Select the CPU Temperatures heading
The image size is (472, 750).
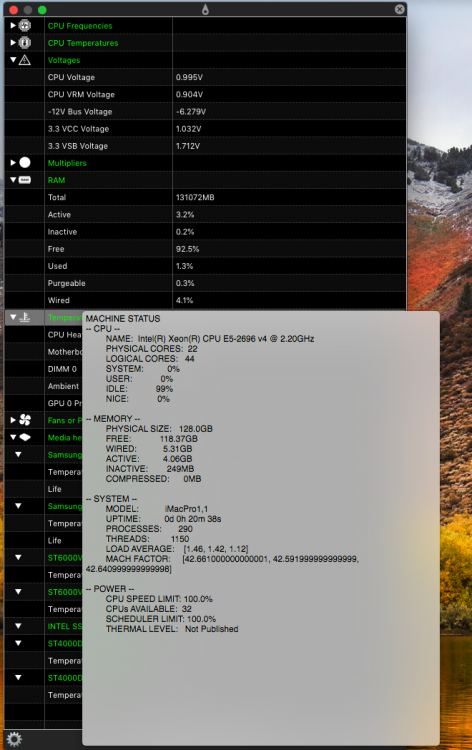tap(83, 43)
